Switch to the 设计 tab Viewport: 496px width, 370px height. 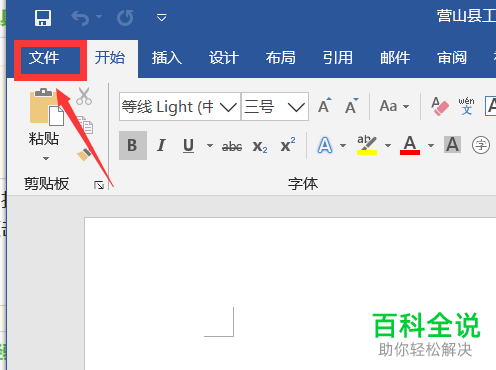pyautogui.click(x=224, y=58)
